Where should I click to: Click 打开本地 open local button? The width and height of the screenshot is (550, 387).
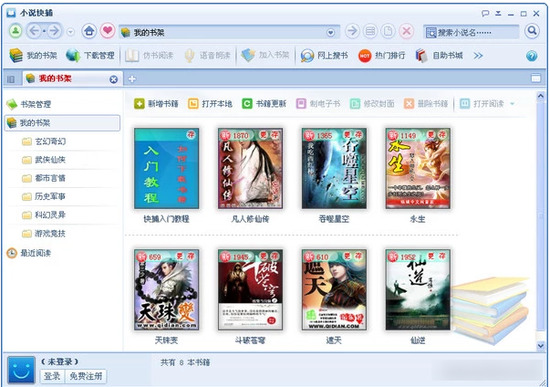[x=210, y=104]
